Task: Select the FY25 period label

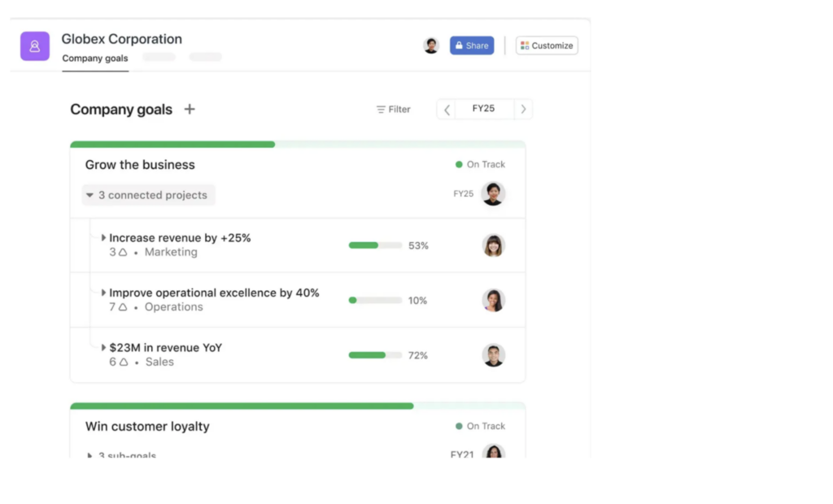Action: 483,108
